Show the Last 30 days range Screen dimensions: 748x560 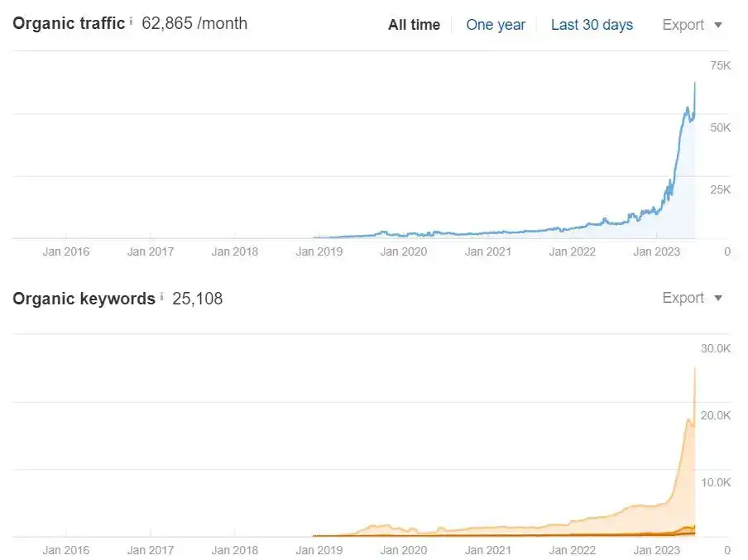click(592, 25)
